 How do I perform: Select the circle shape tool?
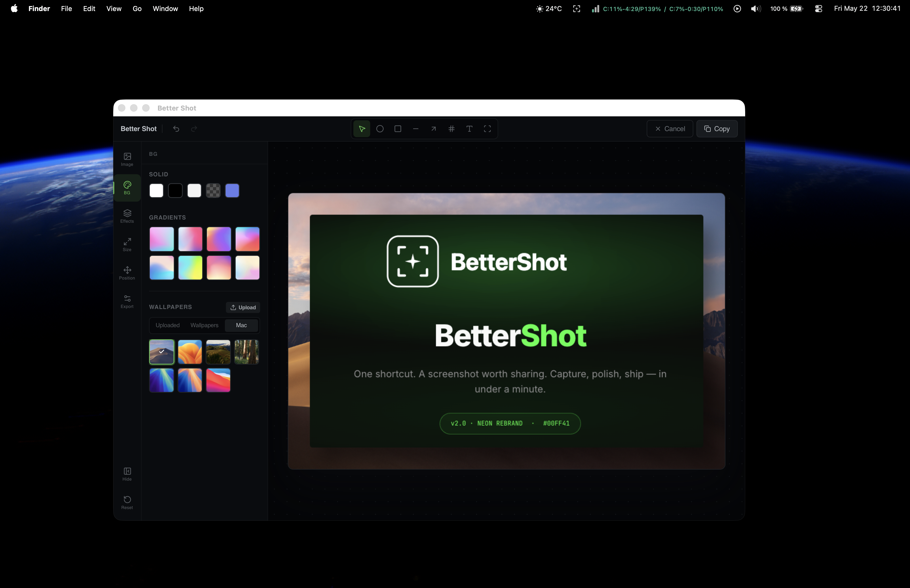point(380,129)
